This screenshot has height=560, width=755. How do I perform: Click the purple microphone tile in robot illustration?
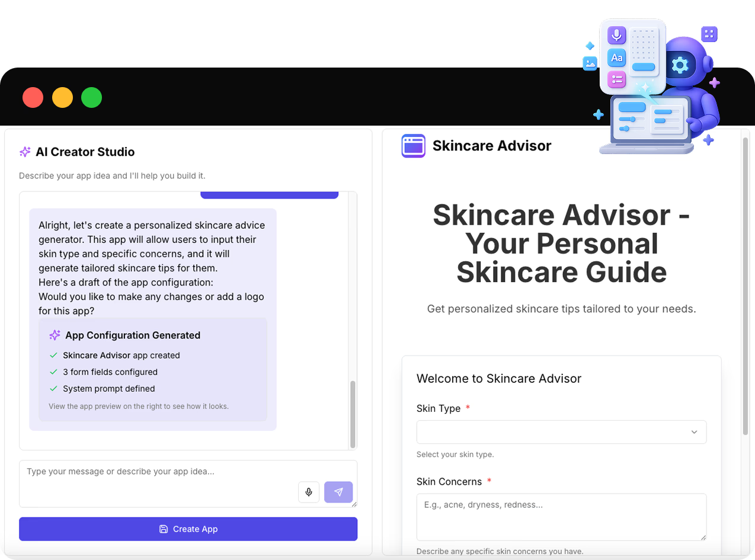click(x=617, y=36)
